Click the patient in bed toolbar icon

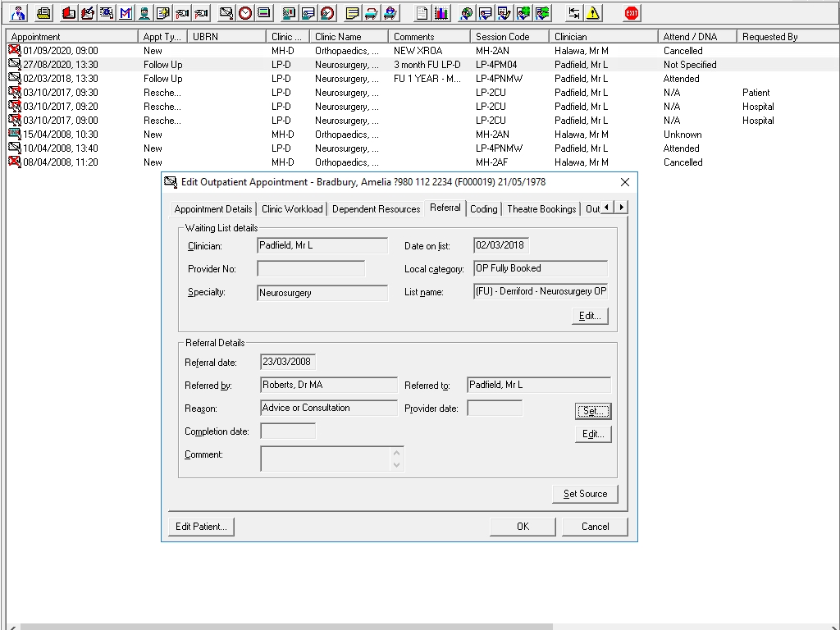pos(390,13)
